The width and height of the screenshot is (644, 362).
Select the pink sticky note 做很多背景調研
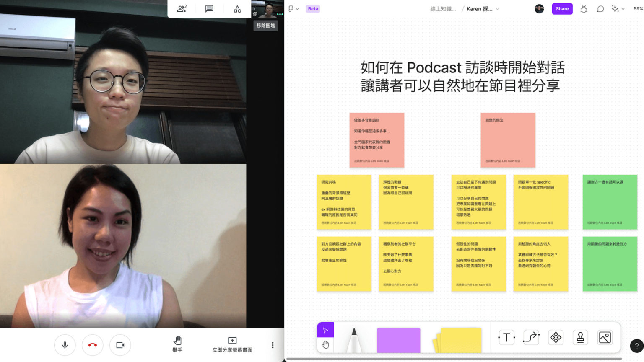377,140
